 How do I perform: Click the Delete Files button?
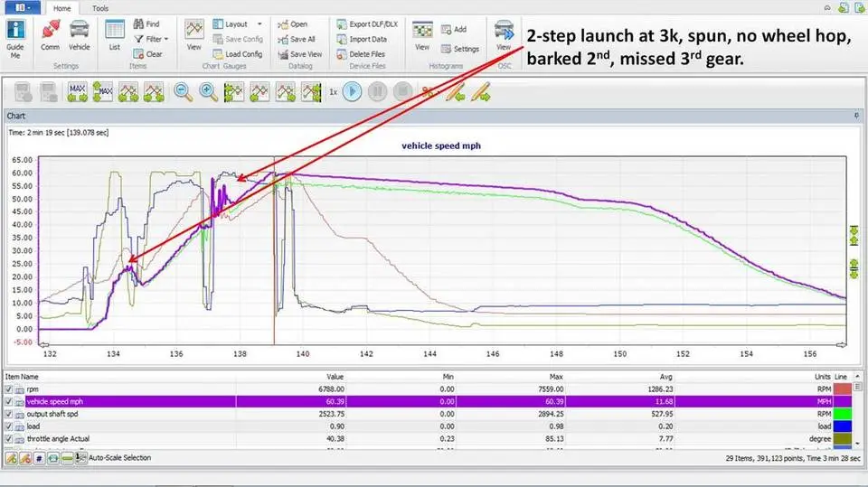point(361,54)
